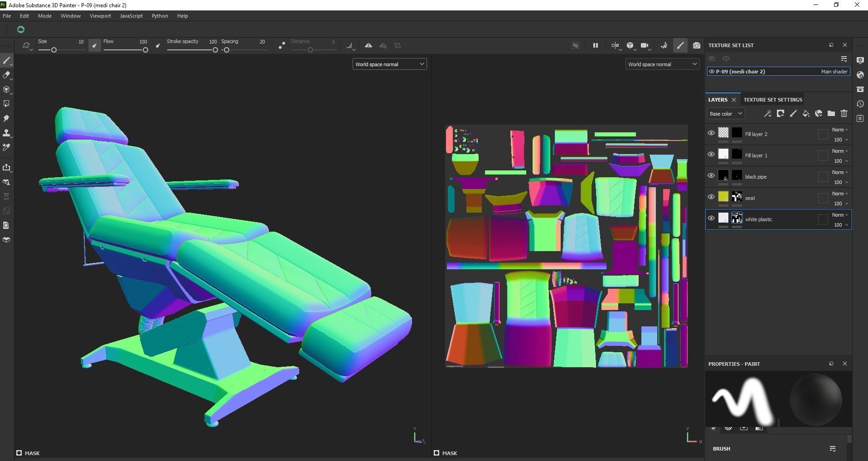Click the camera screenshot icon
Viewport: 868px width, 461px height.
pos(697,45)
